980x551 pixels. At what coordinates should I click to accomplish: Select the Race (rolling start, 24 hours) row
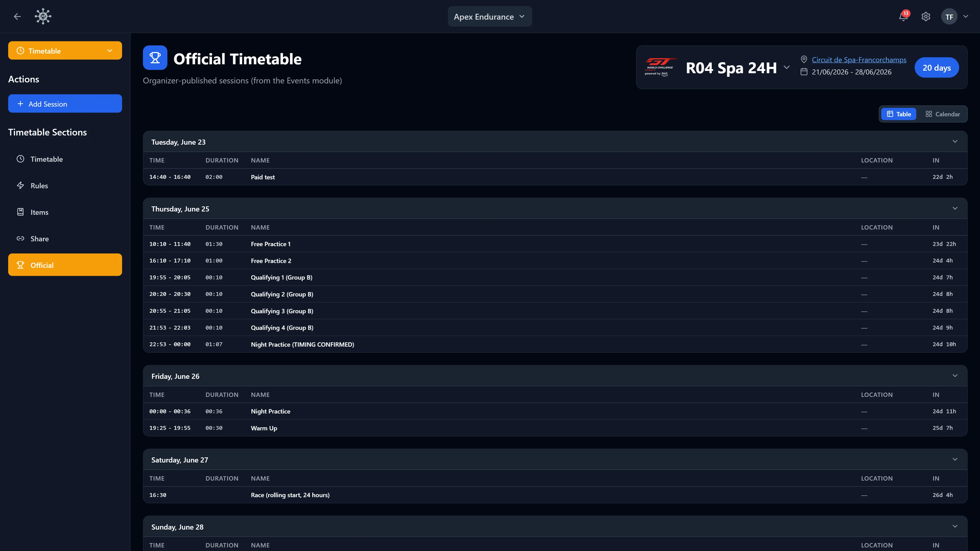tap(555, 495)
